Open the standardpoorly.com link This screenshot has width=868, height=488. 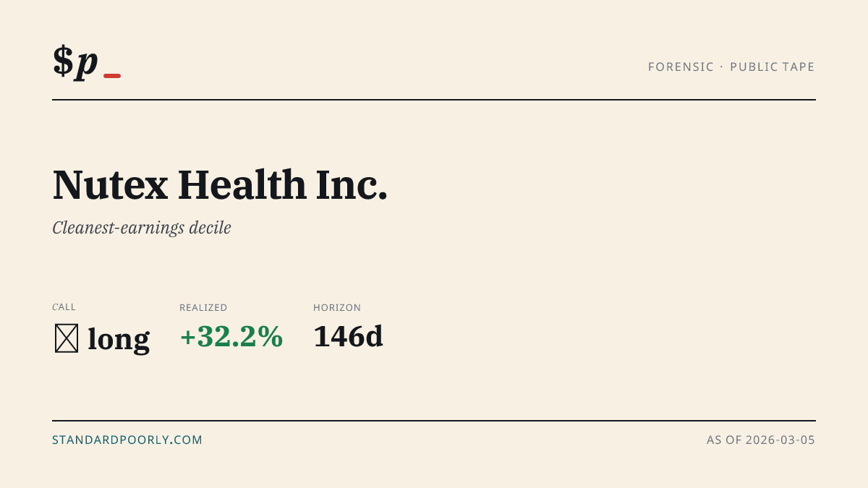click(127, 440)
